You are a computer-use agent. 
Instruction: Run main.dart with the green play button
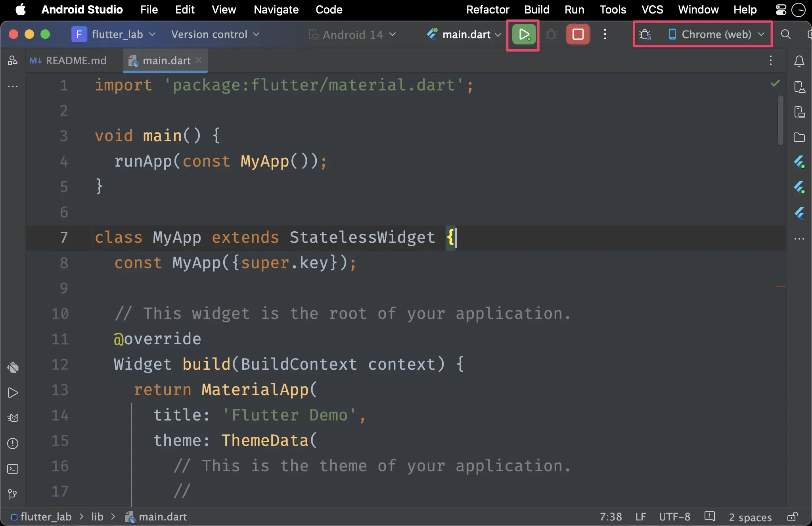point(524,35)
